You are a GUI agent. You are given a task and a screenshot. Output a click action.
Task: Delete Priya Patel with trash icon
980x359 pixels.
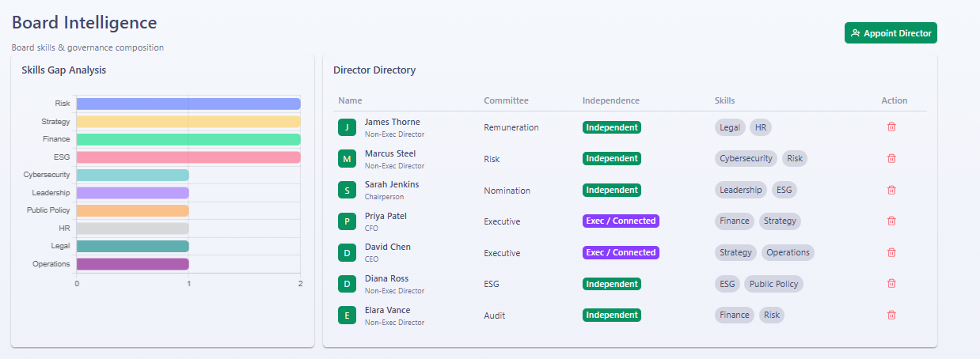891,221
